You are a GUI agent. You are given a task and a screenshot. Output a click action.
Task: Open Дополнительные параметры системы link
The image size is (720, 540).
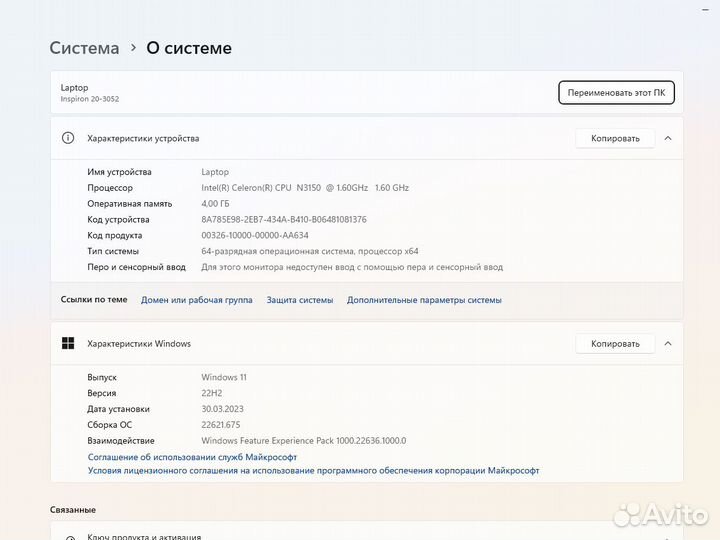[424, 300]
